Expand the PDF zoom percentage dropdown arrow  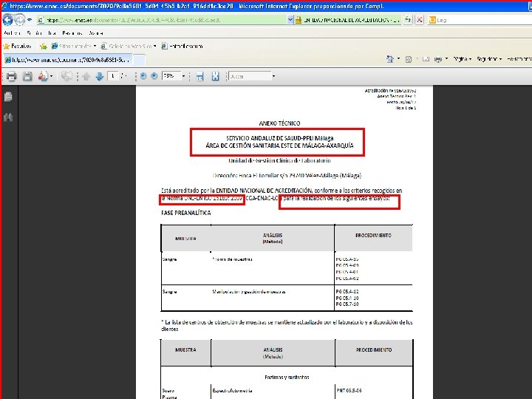[183, 76]
